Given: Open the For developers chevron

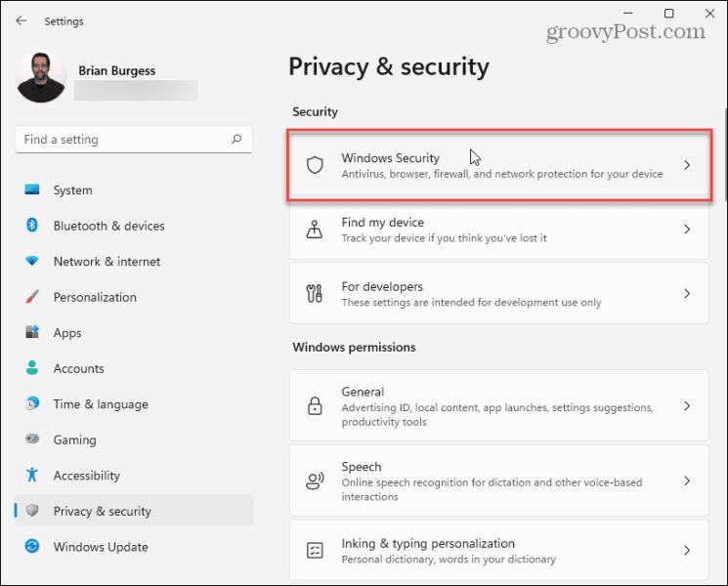Looking at the screenshot, I should [x=687, y=293].
